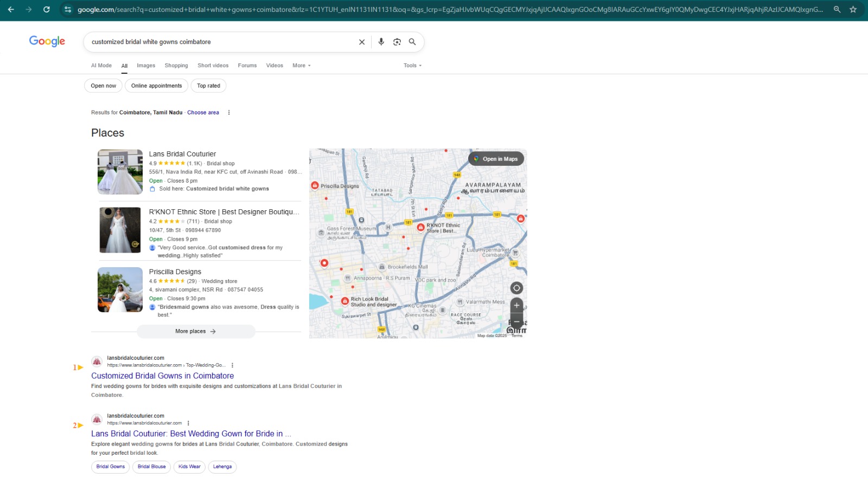Open the Tools dropdown
Screen dimensions: 868x478
tap(412, 66)
